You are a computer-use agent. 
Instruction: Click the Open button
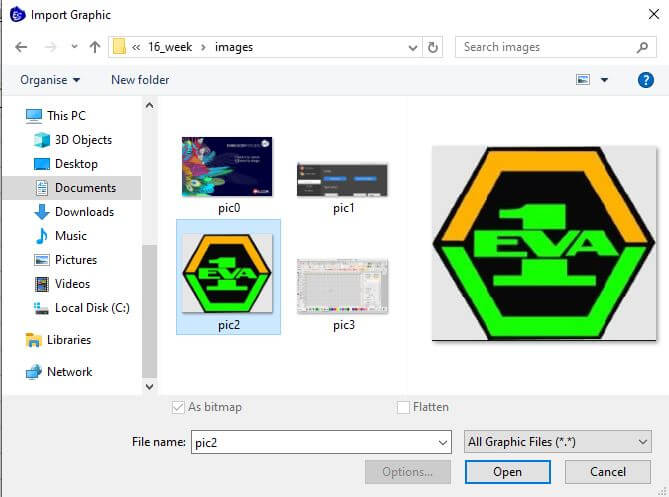point(508,472)
